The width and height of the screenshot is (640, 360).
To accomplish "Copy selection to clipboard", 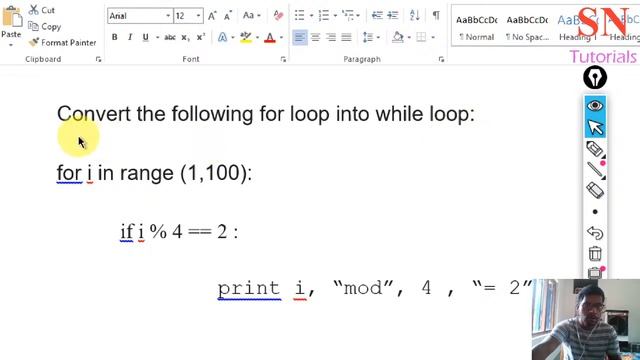I will 44,27.
